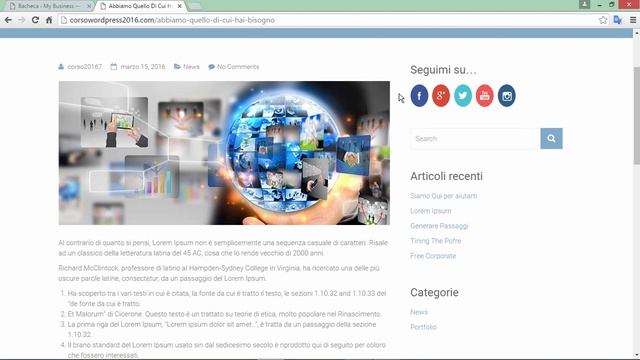
Task: Click the Seguimi su... heading
Action: (x=443, y=70)
